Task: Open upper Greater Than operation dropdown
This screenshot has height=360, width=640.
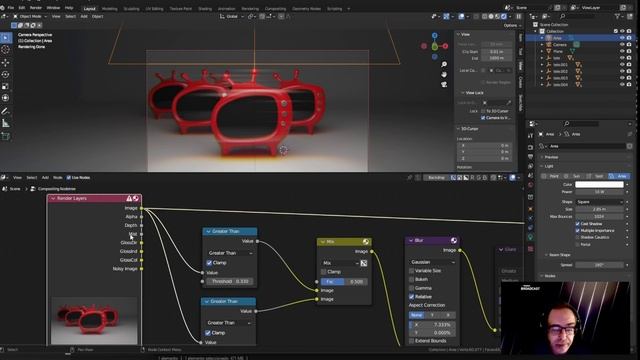Action: [230, 253]
